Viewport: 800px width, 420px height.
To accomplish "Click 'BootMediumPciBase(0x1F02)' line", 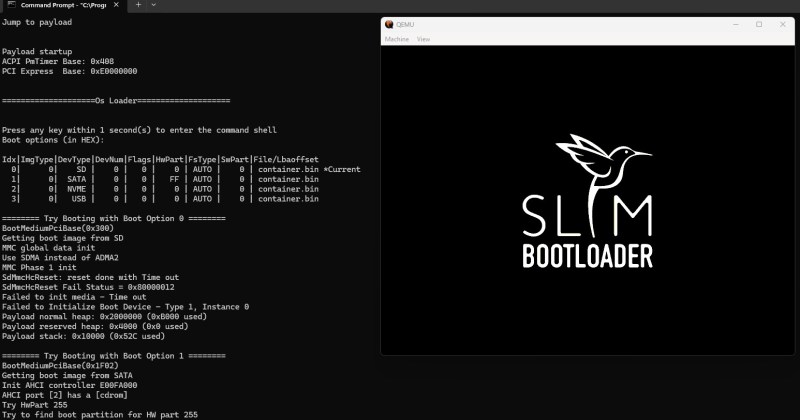I will point(60,365).
